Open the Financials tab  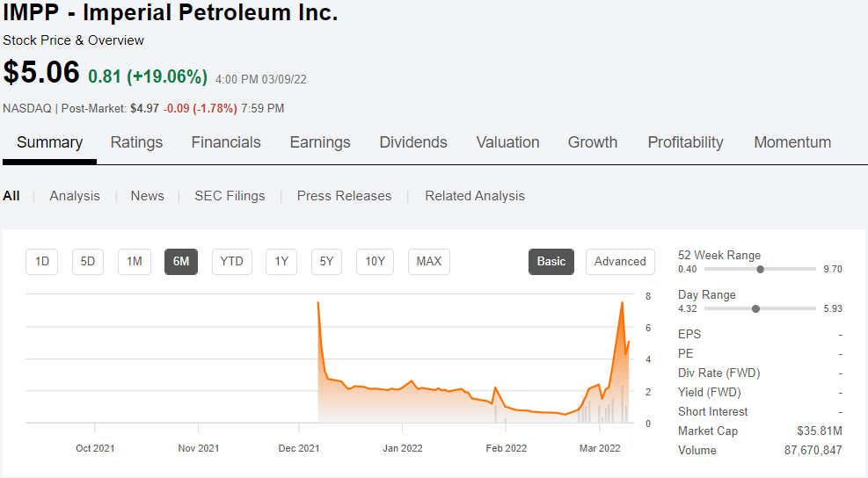tap(226, 142)
